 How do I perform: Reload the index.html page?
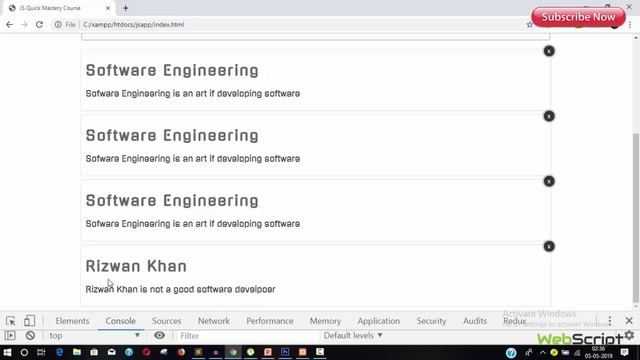39,24
